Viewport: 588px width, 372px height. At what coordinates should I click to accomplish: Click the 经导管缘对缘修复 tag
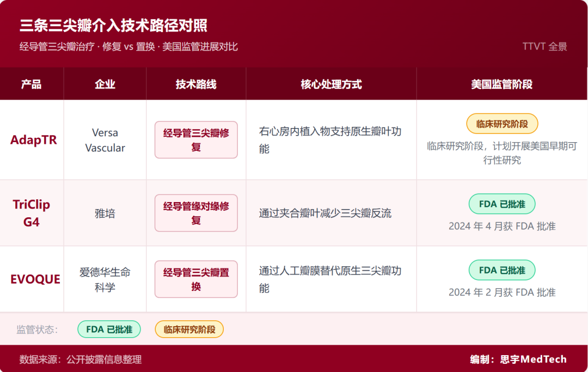point(196,213)
